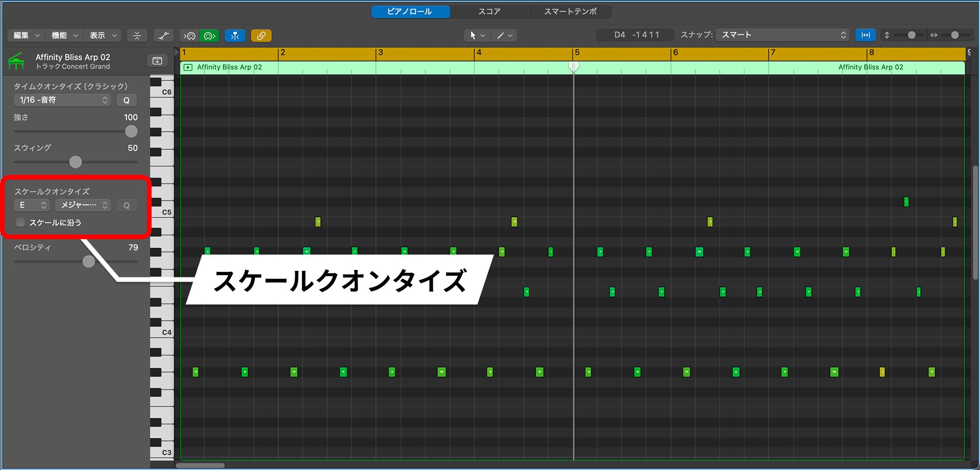The width and height of the screenshot is (980, 470).
Task: Click the green piano instrument icon
Action: pos(16,61)
